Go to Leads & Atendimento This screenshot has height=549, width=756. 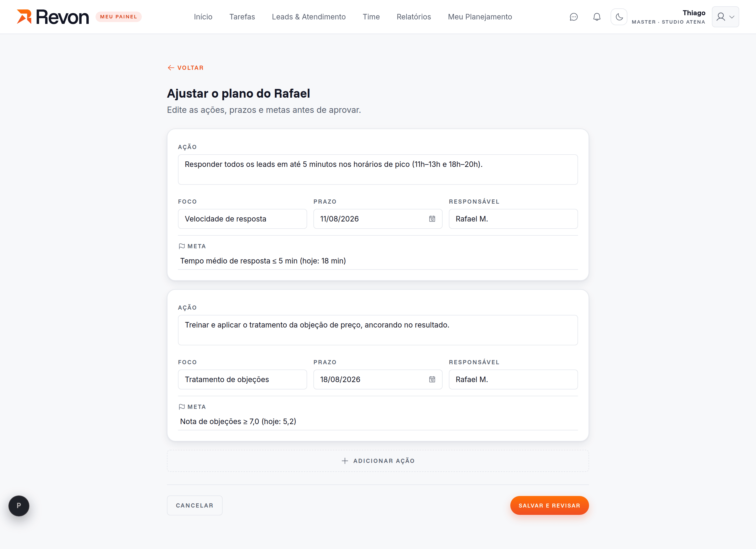click(x=309, y=17)
